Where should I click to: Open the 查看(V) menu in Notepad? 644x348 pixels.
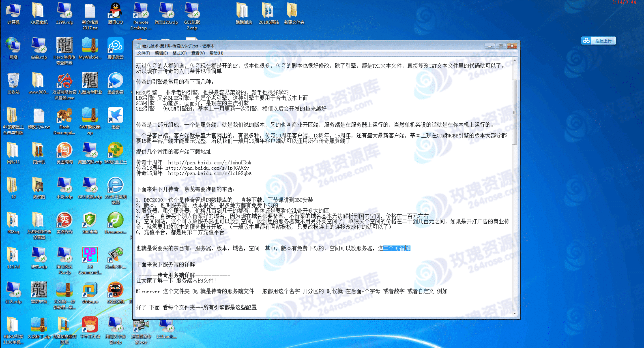[198, 53]
